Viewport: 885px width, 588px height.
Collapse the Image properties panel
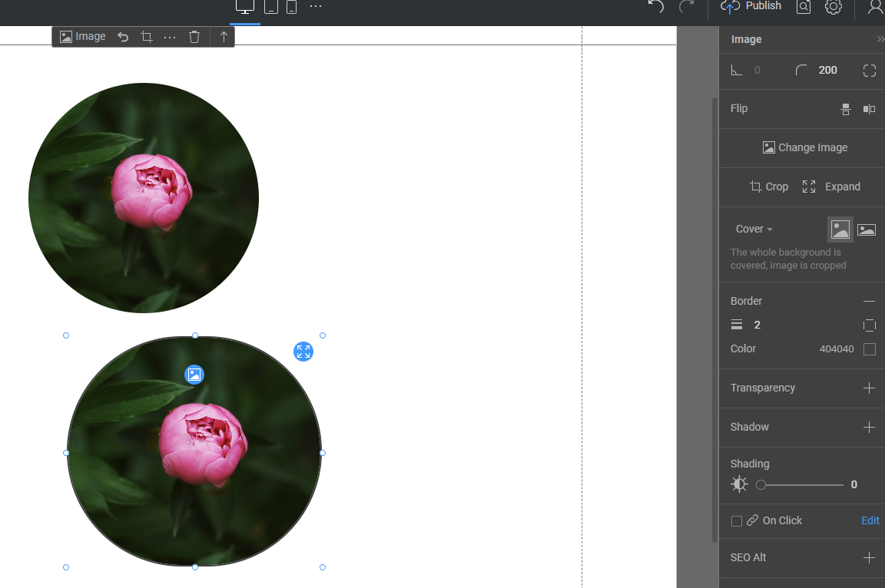pyautogui.click(x=880, y=39)
